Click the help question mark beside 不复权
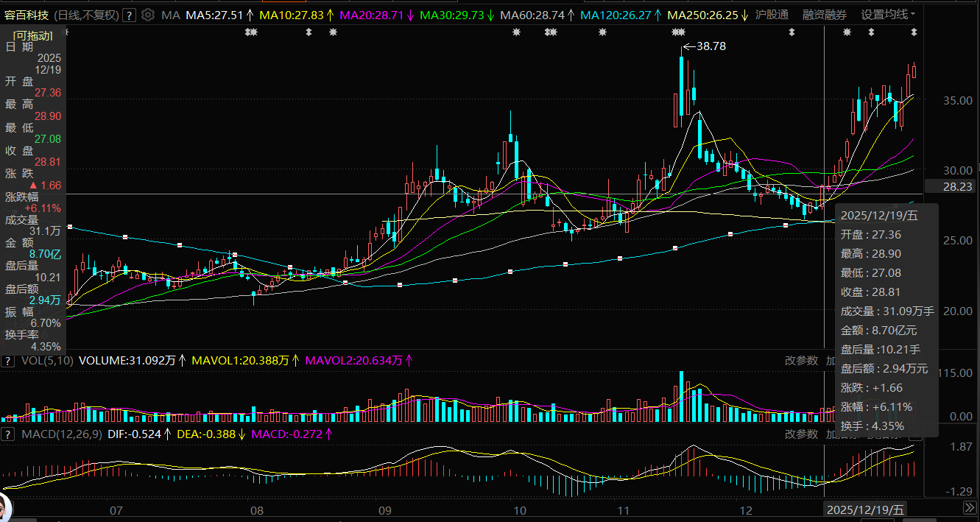 click(130, 15)
